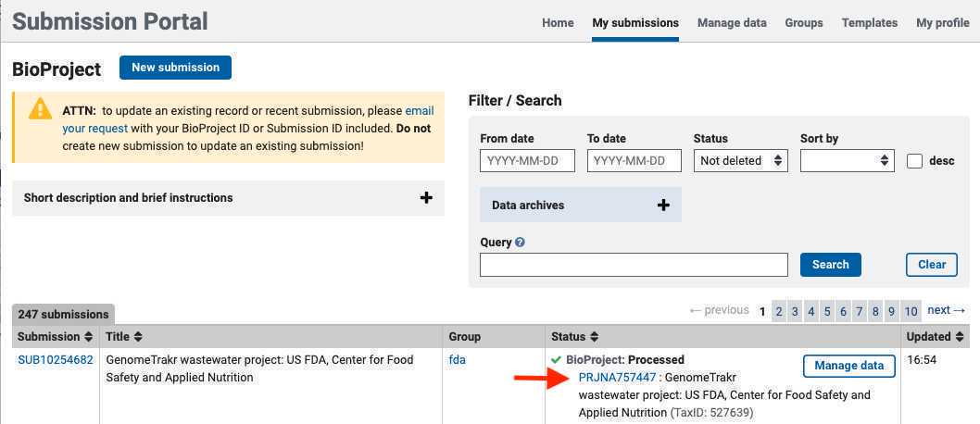Open the Status filter dropdown
Viewport: 980px width, 424px height.
click(741, 160)
